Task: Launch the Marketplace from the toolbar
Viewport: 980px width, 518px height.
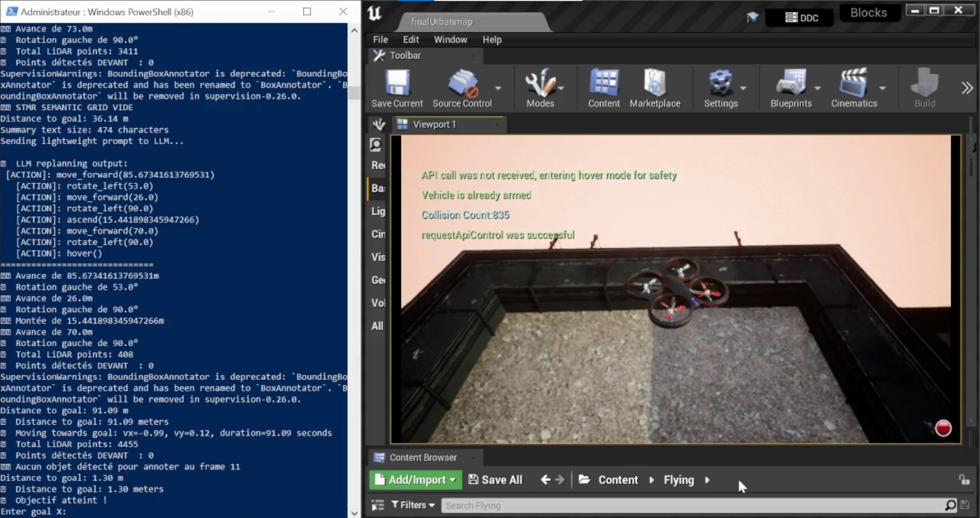Action: (x=654, y=88)
